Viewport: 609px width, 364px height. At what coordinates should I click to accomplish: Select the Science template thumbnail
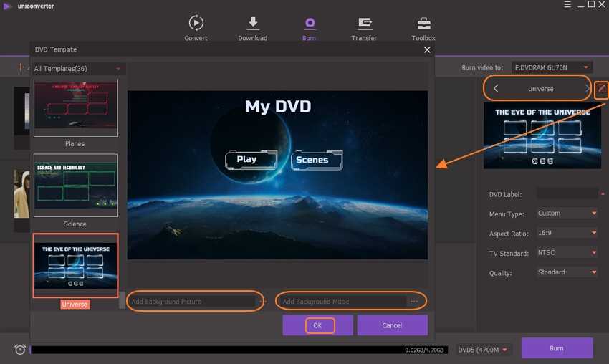[75, 185]
